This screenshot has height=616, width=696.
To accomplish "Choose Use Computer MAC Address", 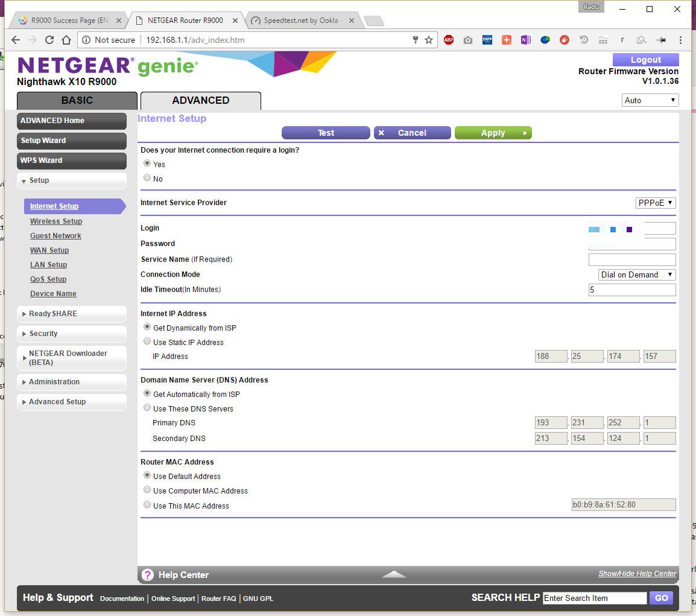I will tap(147, 490).
